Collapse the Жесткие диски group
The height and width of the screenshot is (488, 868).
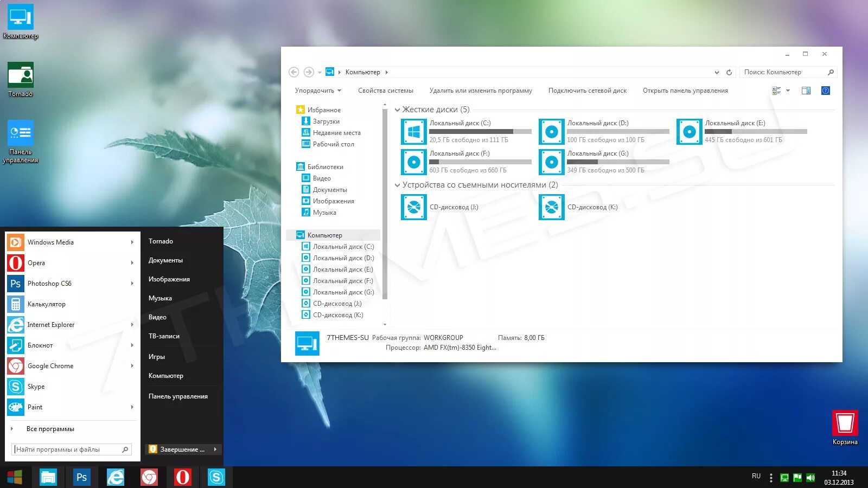tap(397, 110)
